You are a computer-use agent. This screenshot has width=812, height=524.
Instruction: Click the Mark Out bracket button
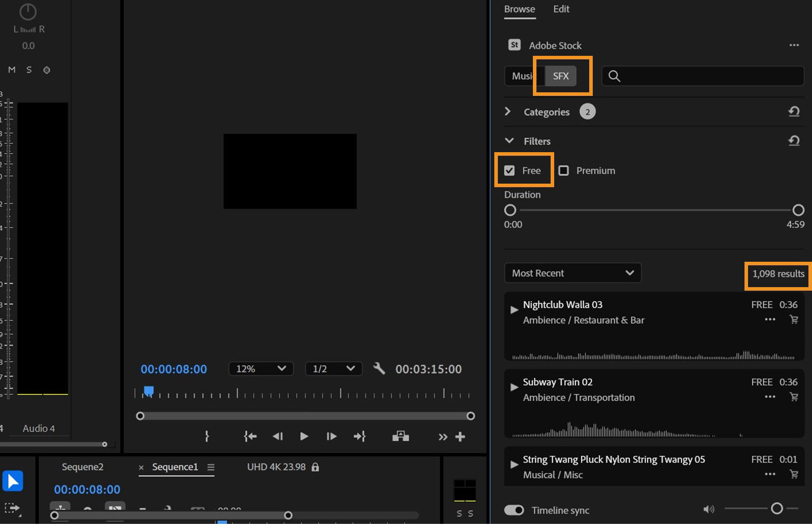coord(207,436)
